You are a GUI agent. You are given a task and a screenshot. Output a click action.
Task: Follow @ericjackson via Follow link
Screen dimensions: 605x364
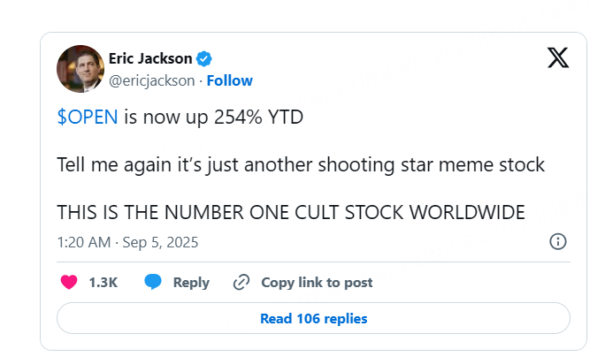(230, 80)
